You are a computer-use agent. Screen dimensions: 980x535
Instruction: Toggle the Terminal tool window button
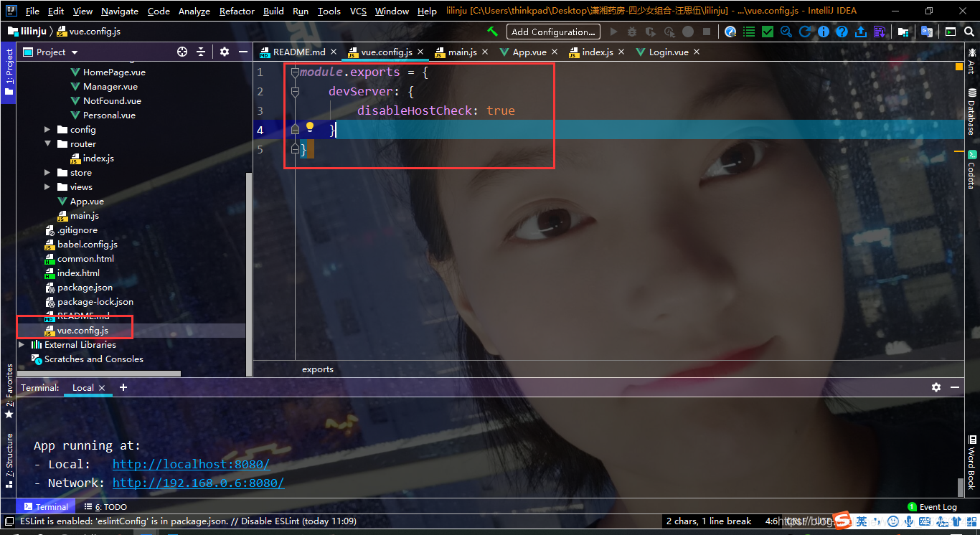coord(46,507)
